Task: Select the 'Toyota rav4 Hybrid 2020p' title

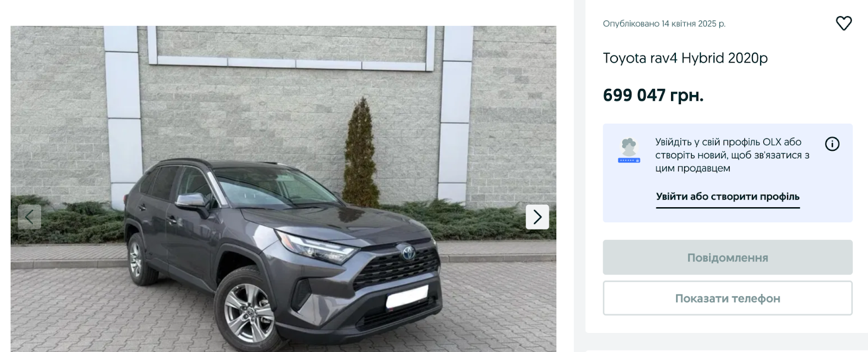Action: pos(685,58)
